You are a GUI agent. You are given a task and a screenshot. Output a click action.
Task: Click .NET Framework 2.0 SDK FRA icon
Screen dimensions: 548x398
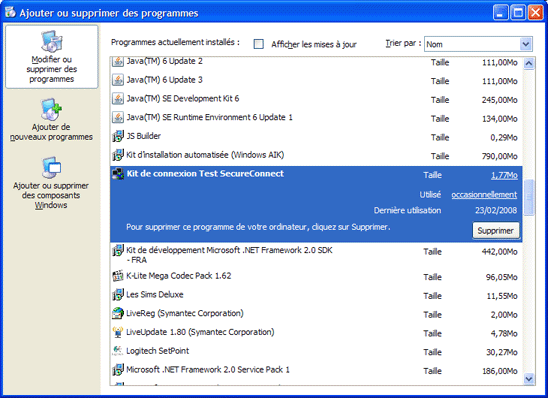click(118, 251)
